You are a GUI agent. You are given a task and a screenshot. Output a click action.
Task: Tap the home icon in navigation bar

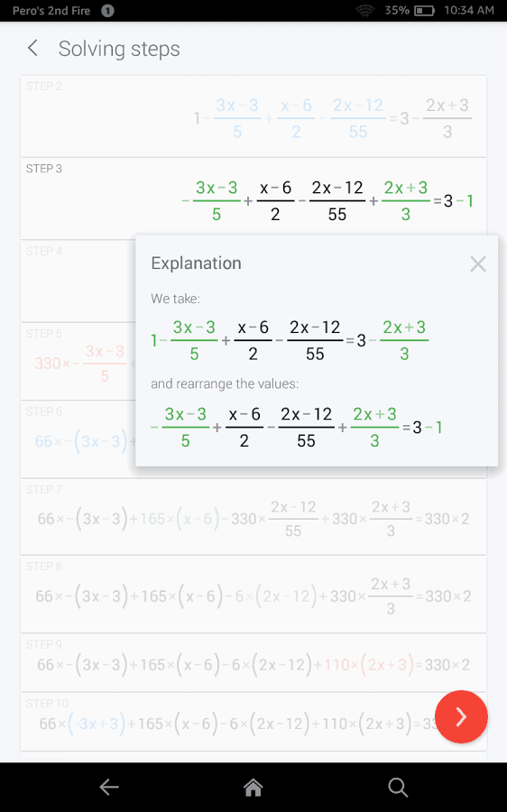tap(253, 787)
